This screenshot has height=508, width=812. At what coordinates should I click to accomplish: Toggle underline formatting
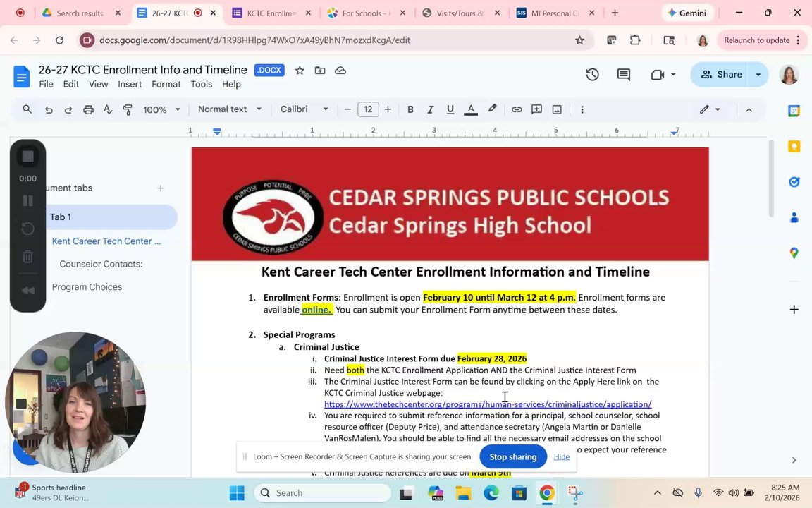(x=450, y=109)
